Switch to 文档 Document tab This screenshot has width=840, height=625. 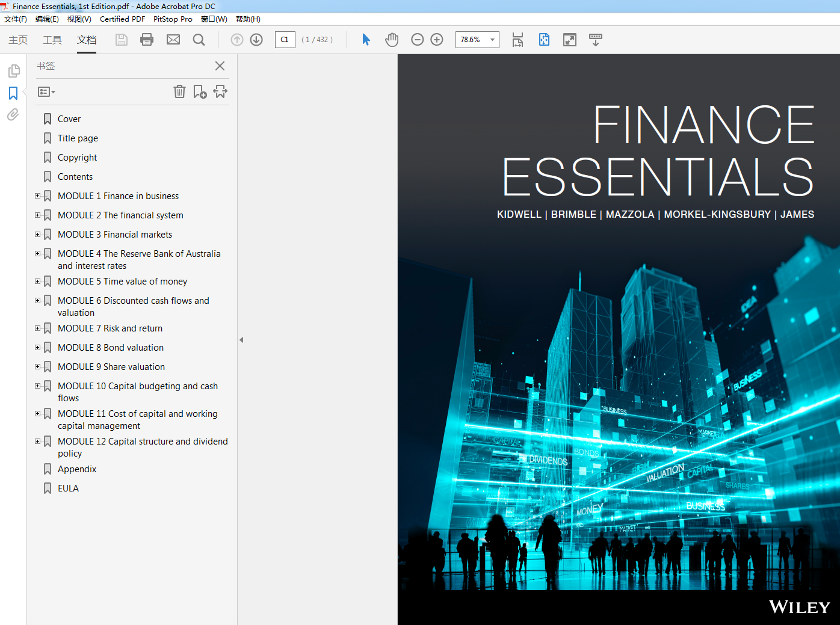87,40
